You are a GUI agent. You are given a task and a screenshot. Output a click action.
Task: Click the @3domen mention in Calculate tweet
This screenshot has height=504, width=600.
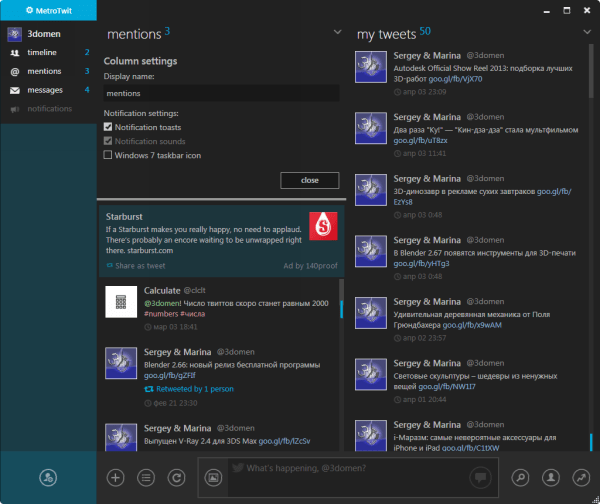tap(161, 303)
